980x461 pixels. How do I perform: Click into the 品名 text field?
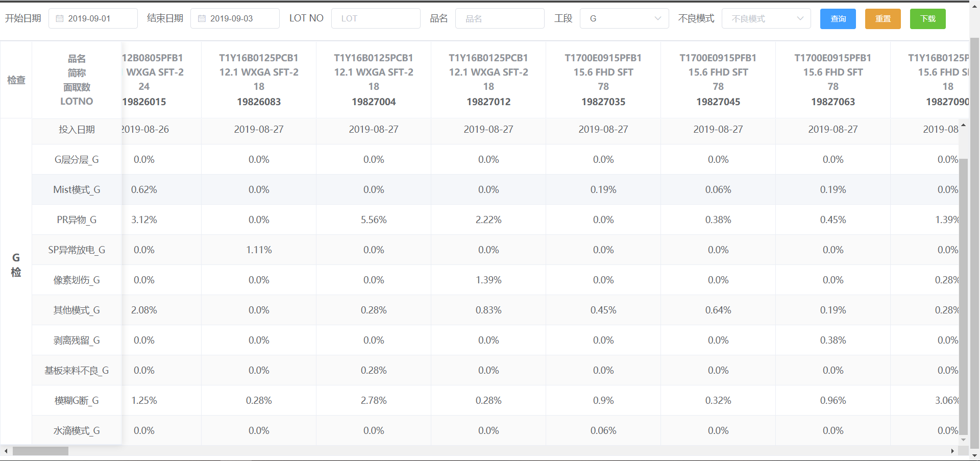499,19
